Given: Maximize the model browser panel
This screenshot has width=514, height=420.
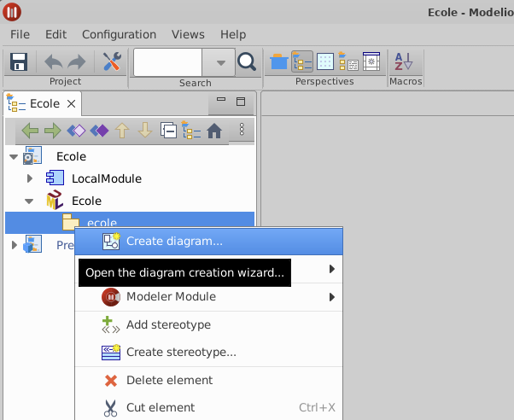Looking at the screenshot, I should click(x=241, y=102).
